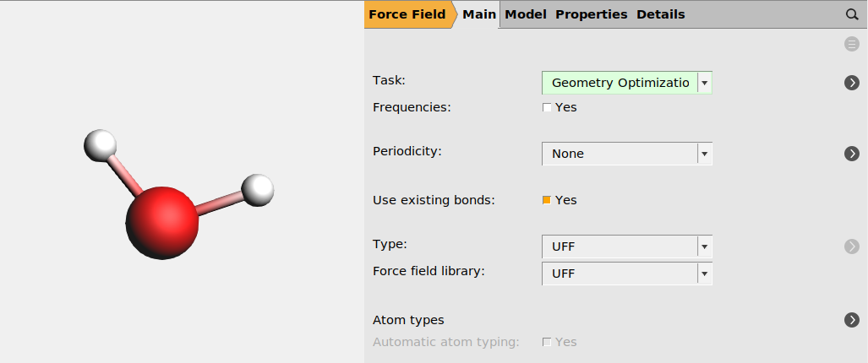Go to the Details tab

pos(660,14)
